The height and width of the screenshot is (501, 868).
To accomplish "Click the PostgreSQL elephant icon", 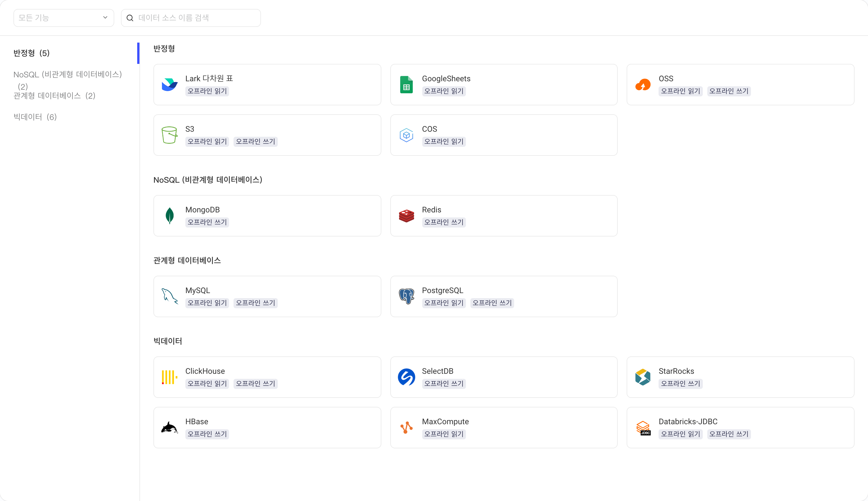I will (x=406, y=296).
